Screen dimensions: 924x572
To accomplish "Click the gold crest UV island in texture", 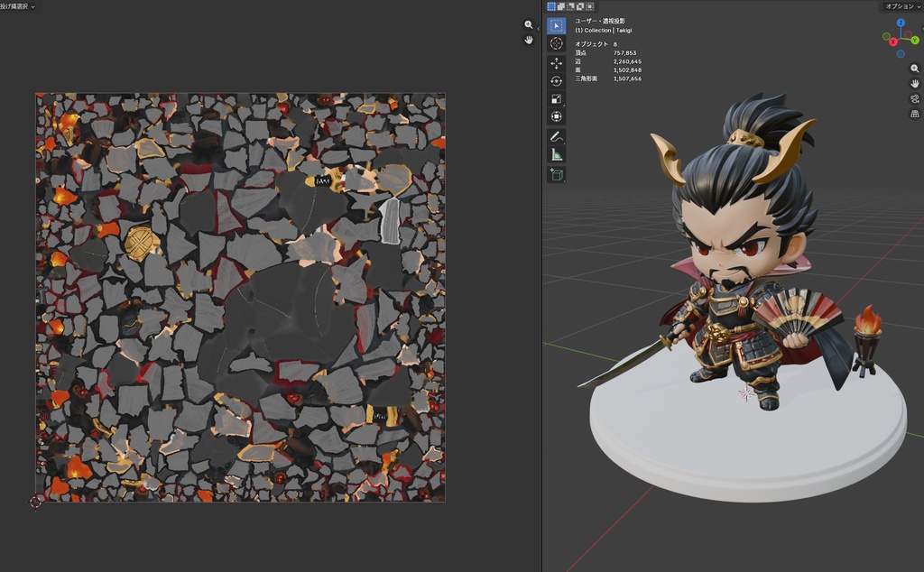I will 141,242.
